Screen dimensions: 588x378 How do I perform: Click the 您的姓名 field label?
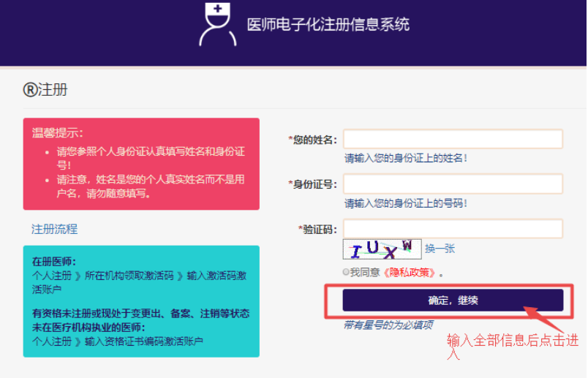tap(313, 140)
